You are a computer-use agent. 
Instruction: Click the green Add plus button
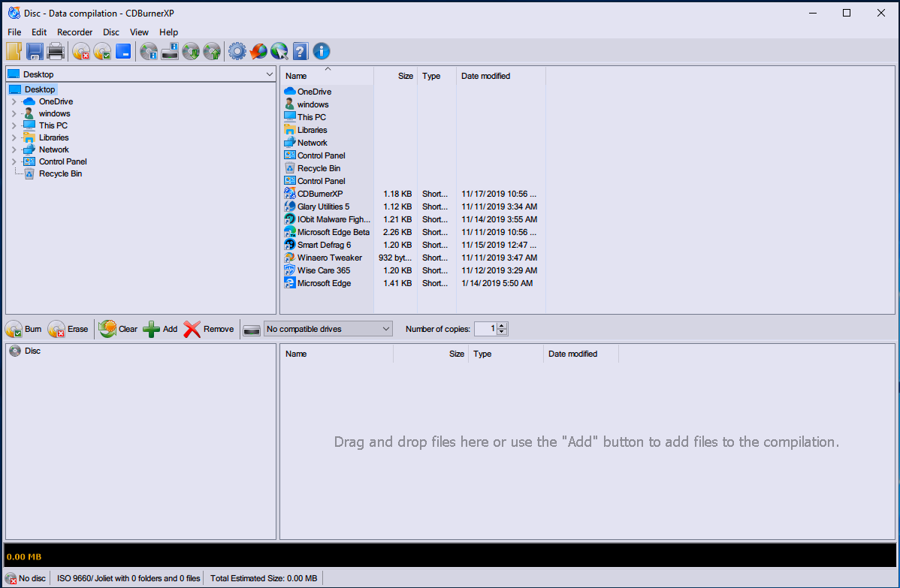[161, 329]
